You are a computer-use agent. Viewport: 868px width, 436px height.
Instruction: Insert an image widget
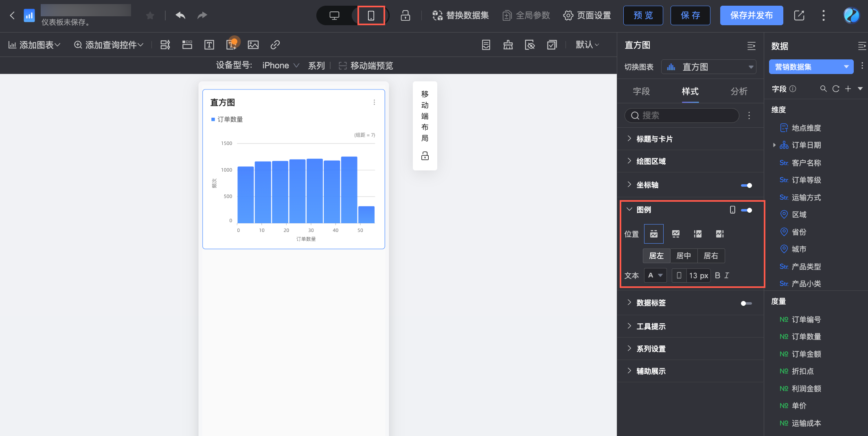[253, 45]
